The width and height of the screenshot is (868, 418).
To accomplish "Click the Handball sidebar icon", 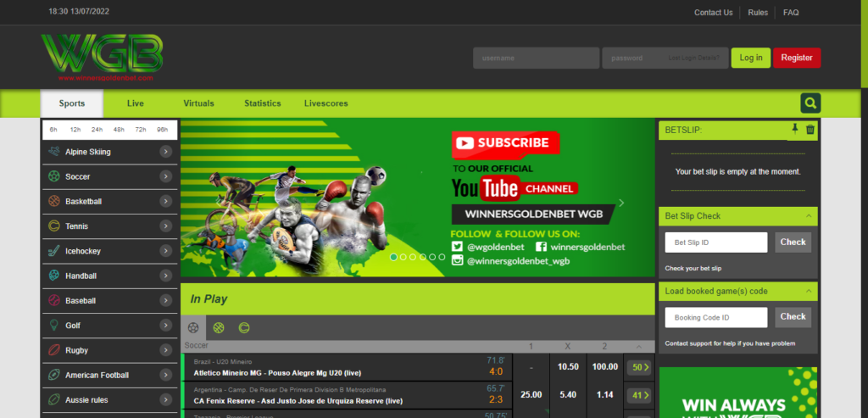I will point(54,276).
